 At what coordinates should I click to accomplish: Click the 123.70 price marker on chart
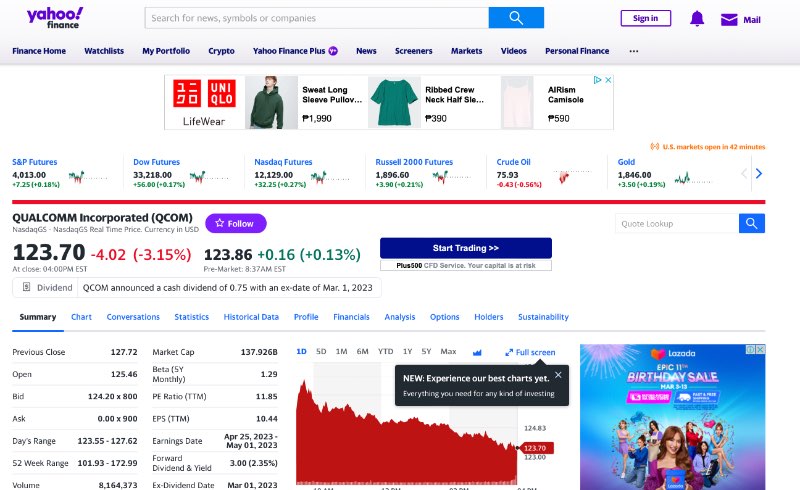point(535,448)
